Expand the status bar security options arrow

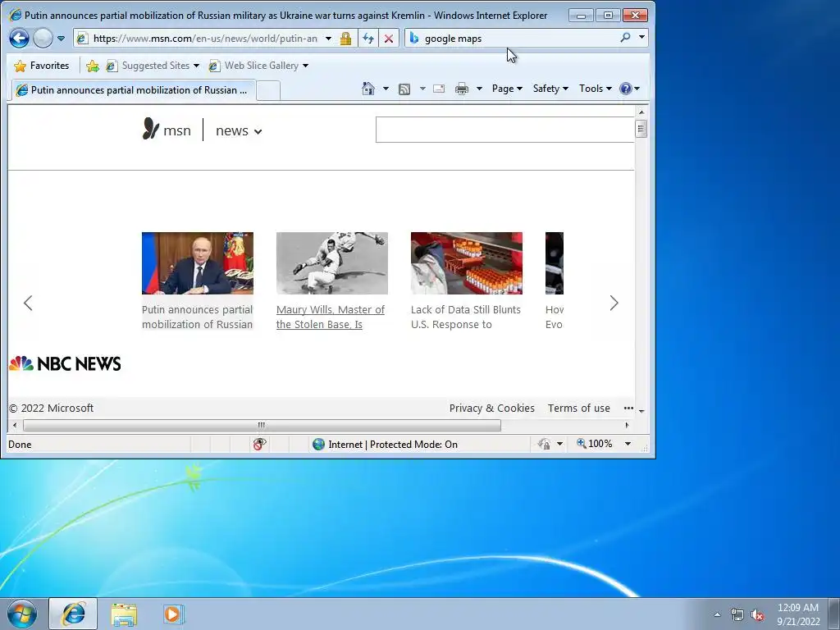click(559, 444)
